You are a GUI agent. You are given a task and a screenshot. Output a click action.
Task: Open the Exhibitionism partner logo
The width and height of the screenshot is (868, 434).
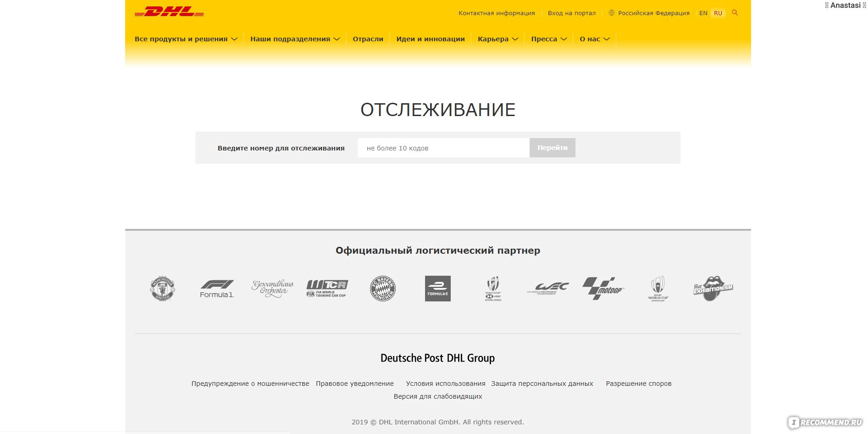pos(713,289)
